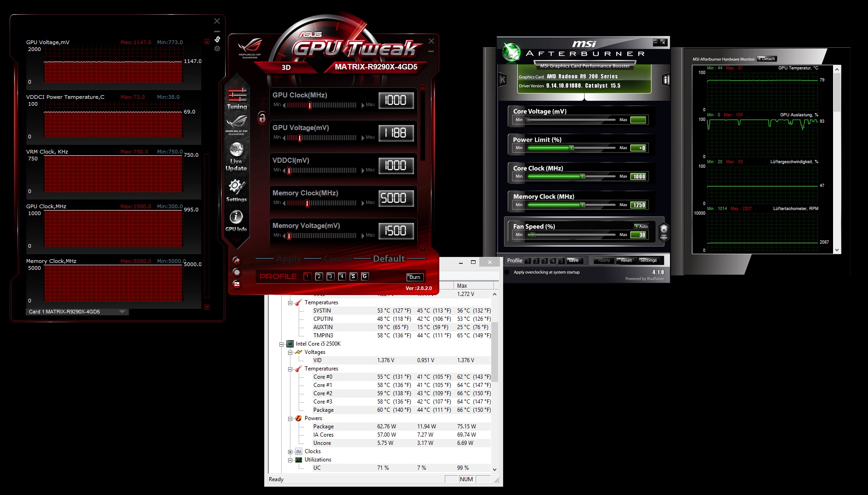Click the GPU clock and voltage link lock icon

[262, 118]
